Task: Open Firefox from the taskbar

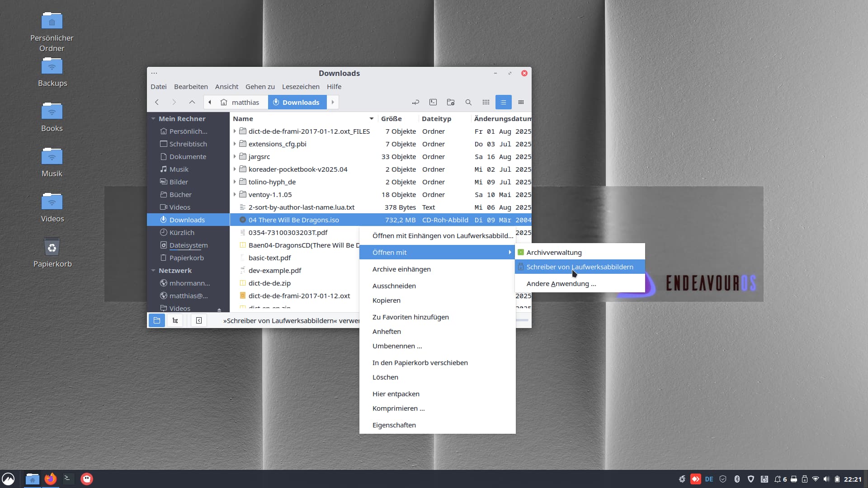Action: (50, 479)
